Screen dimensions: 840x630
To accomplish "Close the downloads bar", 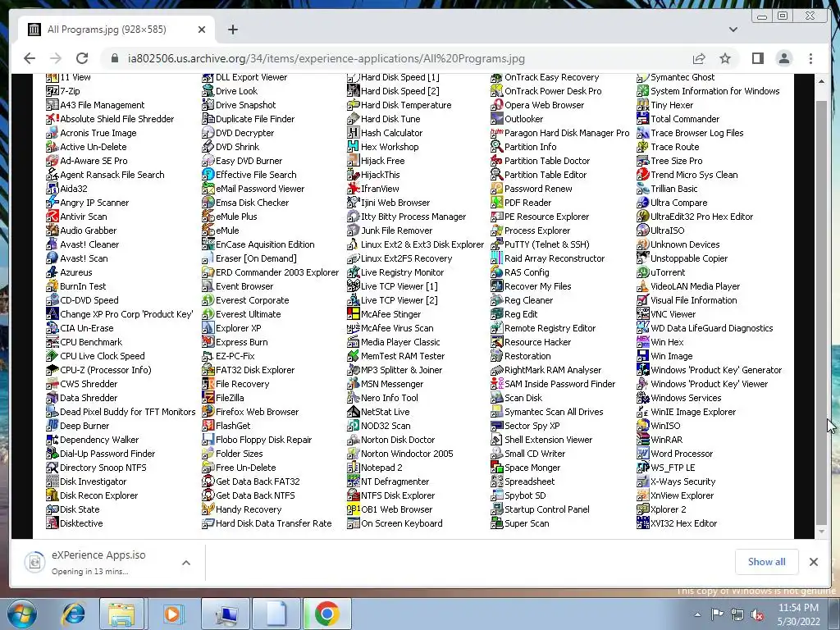I will point(814,561).
